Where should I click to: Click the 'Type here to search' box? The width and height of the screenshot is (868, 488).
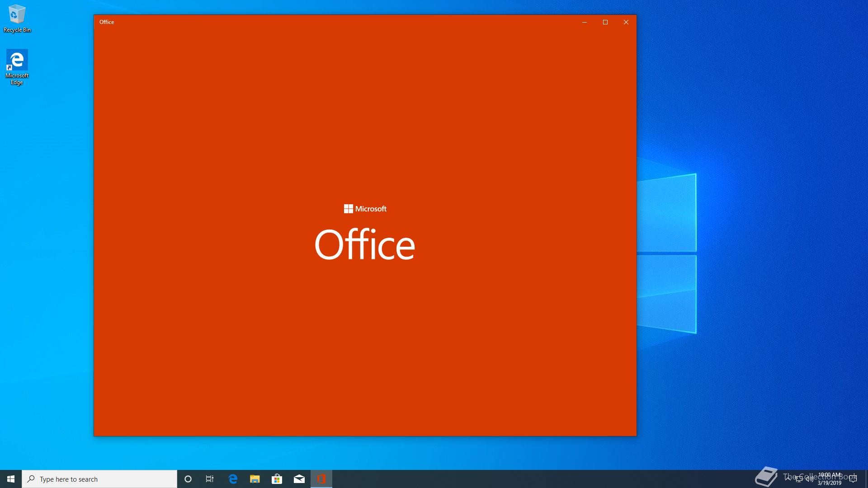(x=99, y=479)
